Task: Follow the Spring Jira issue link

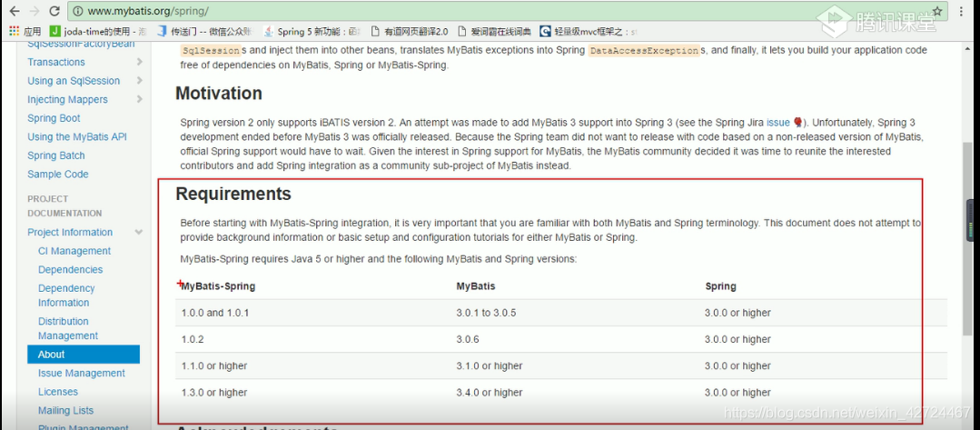Action: coord(778,123)
